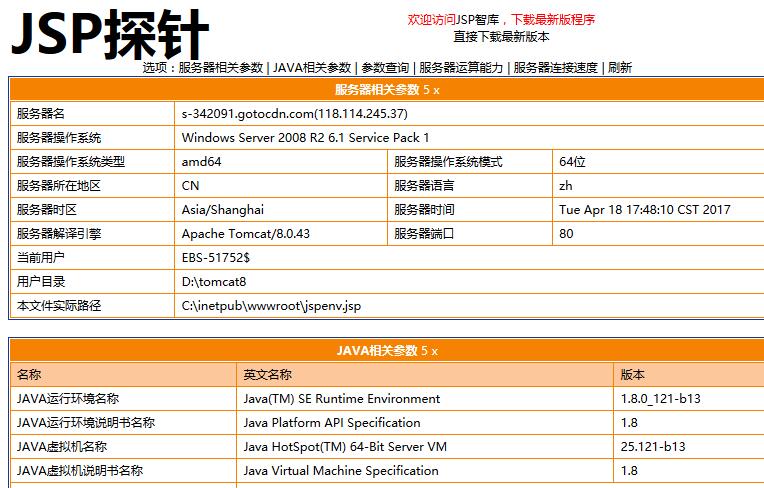This screenshot has height=488, width=764.
Task: Close the 服务器相关参数 panel using its x
Action: (x=436, y=89)
